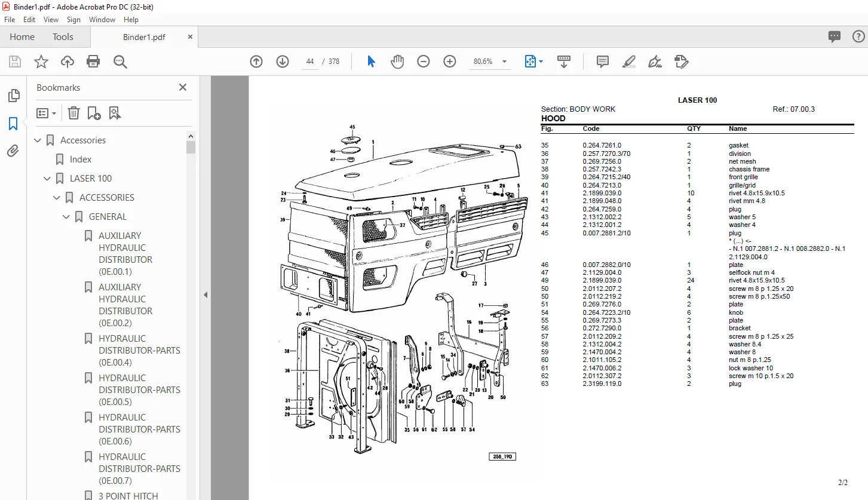
Task: Go to the next page with the down arrow
Action: click(x=283, y=62)
